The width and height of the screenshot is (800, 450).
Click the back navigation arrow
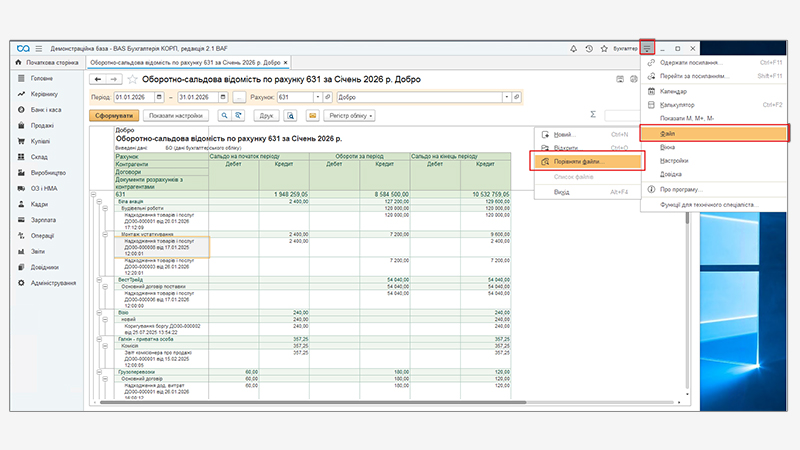98,79
